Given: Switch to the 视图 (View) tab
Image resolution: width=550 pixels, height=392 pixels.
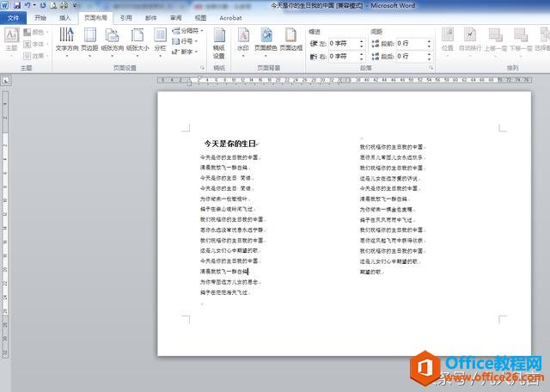Looking at the screenshot, I should point(200,18).
